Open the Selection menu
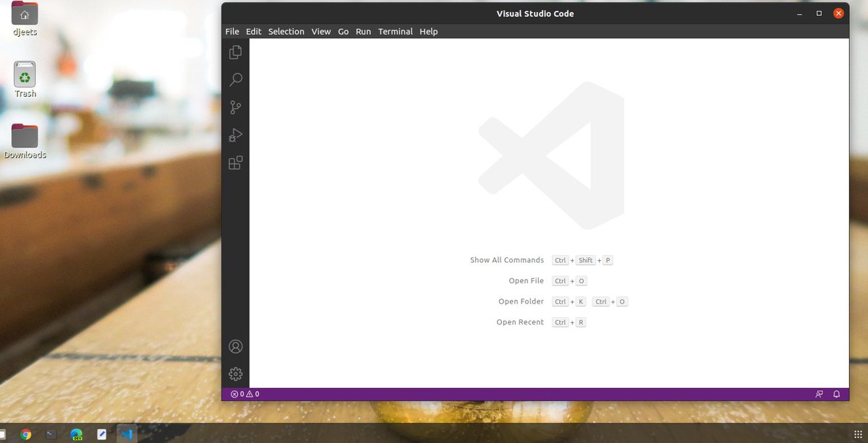868x443 pixels. point(286,32)
